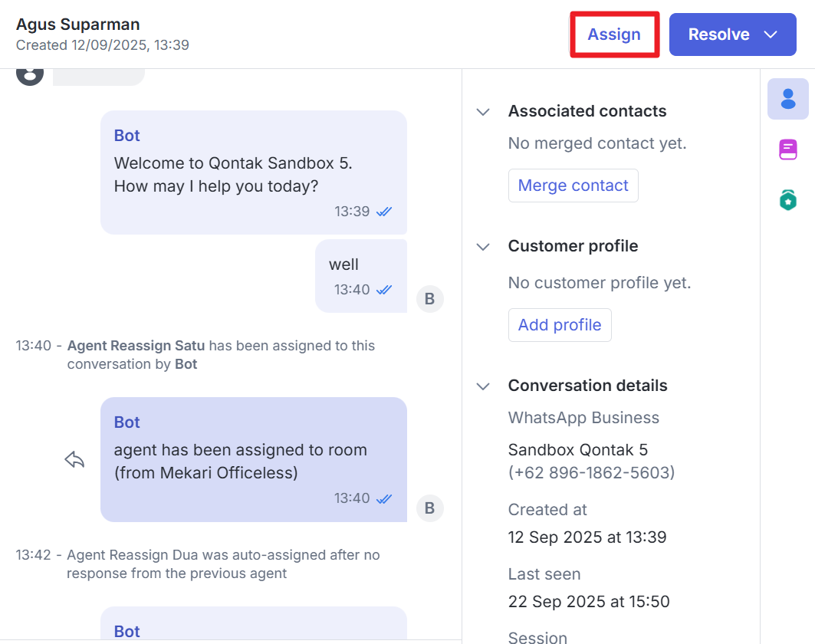Collapse the Conversation details section
Image resolution: width=815 pixels, height=644 pixels.
click(483, 386)
